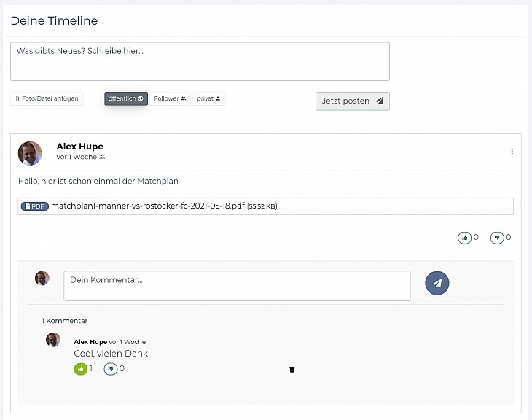Focus the 'Dein Kommentar...' input field
Viewport: 532px width, 420px height.
[237, 286]
